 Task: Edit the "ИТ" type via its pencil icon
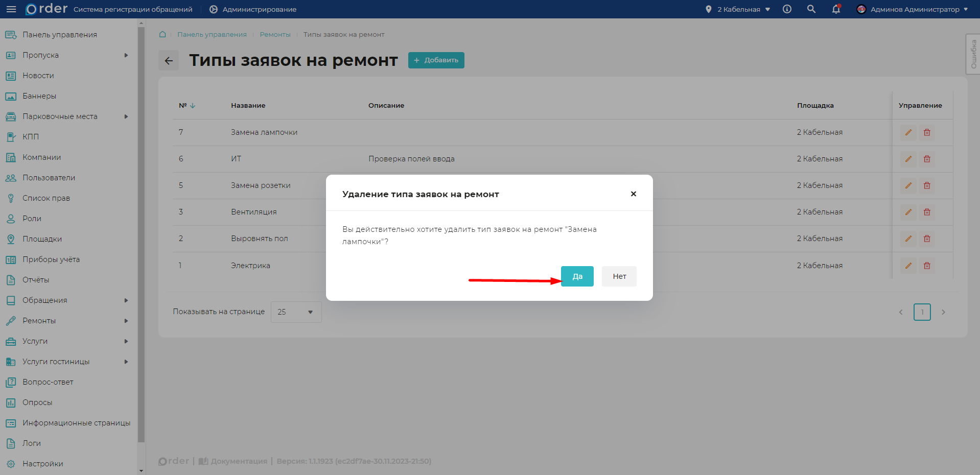point(908,159)
